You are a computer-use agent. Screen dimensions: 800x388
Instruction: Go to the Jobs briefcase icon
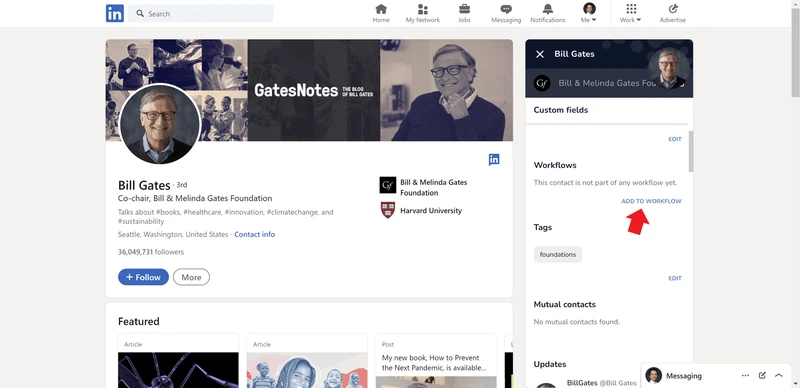point(464,9)
